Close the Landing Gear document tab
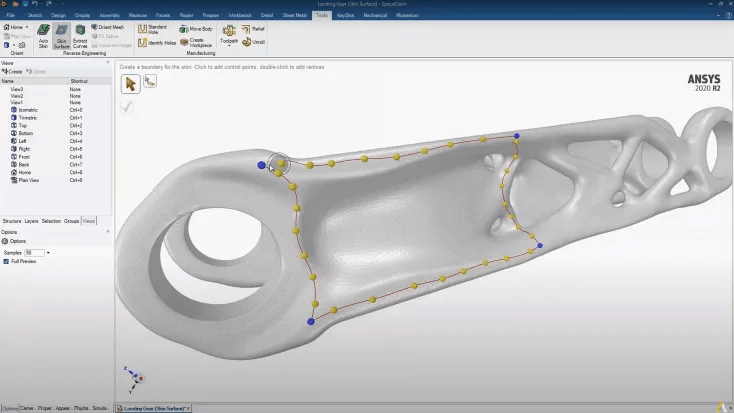This screenshot has width=734, height=413. [x=189, y=408]
